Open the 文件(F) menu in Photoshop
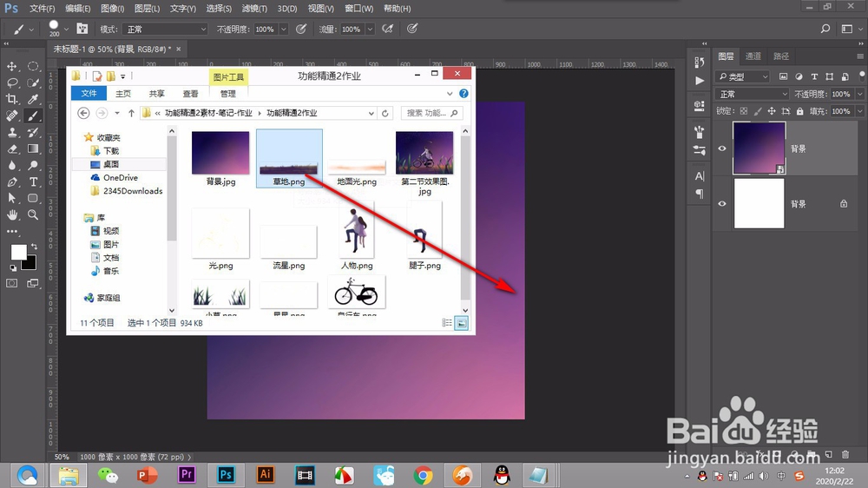Viewport: 868px width, 488px height. pyautogui.click(x=42, y=9)
